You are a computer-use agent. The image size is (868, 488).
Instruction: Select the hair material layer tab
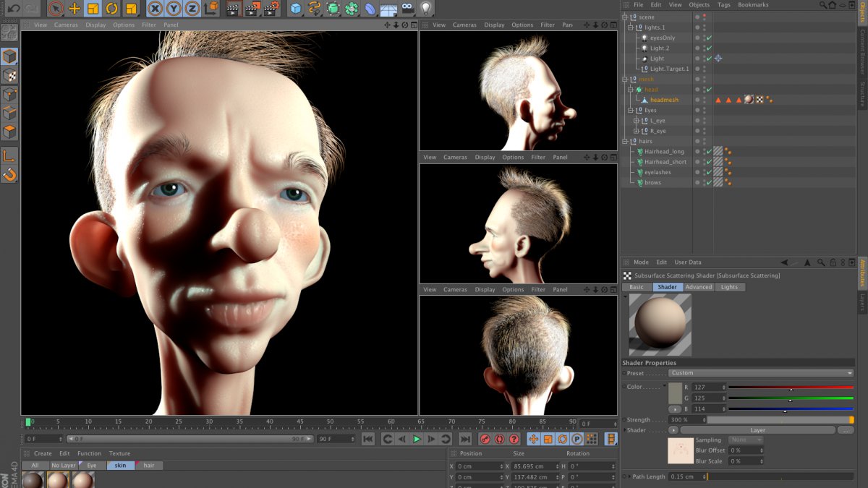click(148, 466)
